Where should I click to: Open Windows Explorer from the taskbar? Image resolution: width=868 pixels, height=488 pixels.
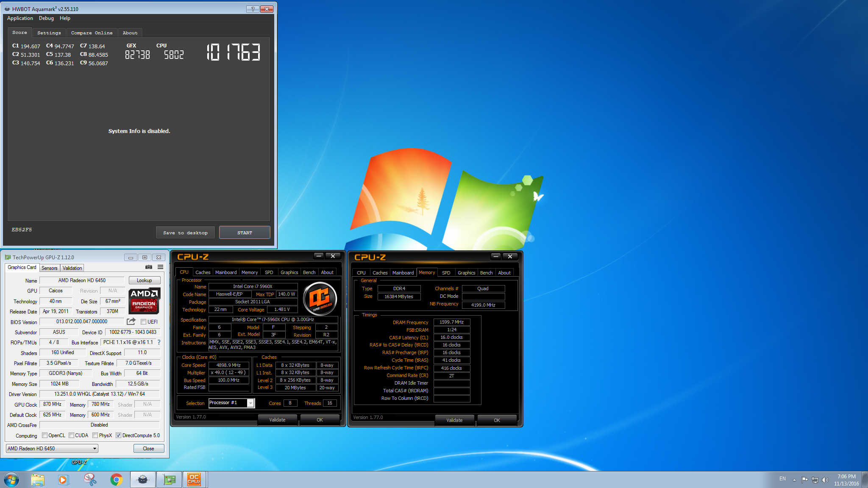click(x=38, y=480)
